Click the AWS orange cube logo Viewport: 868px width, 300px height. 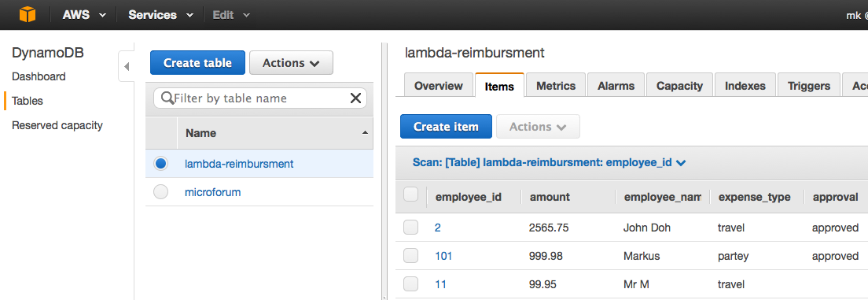click(27, 14)
